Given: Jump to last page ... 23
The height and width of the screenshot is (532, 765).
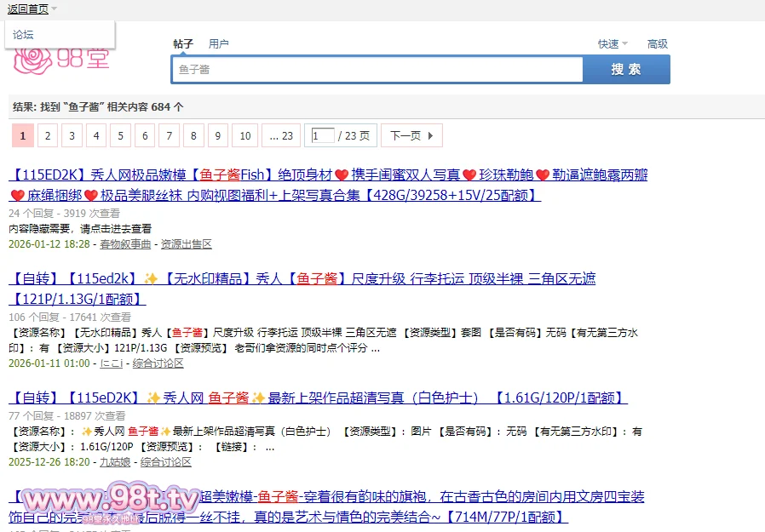Looking at the screenshot, I should pos(280,136).
